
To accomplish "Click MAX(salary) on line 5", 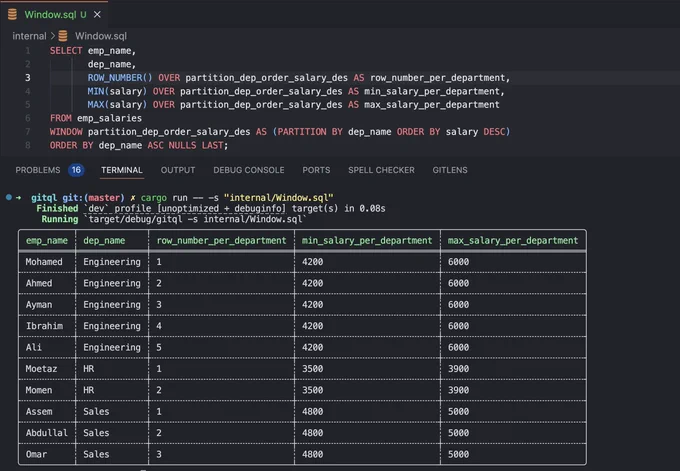I will pos(117,105).
